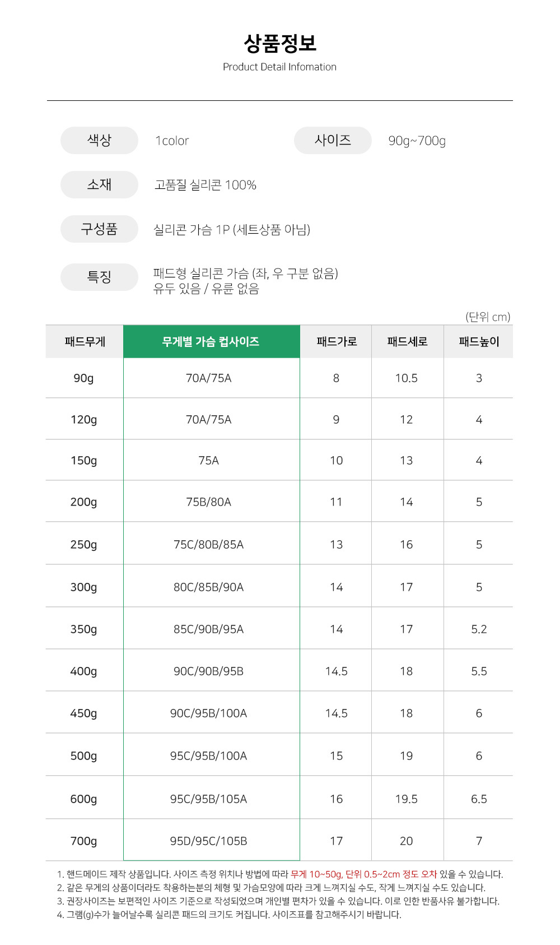Click the 1color value text
The image size is (560, 945).
point(172,141)
